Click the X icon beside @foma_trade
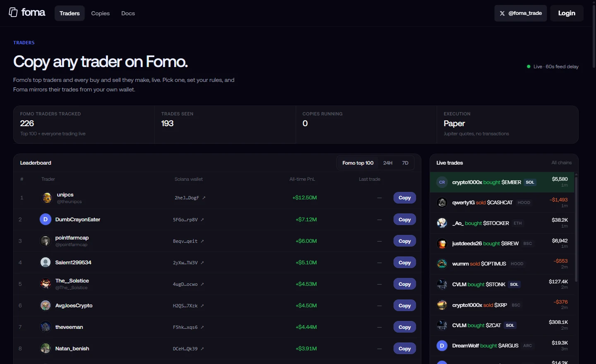This screenshot has width=596, height=364. (502, 13)
